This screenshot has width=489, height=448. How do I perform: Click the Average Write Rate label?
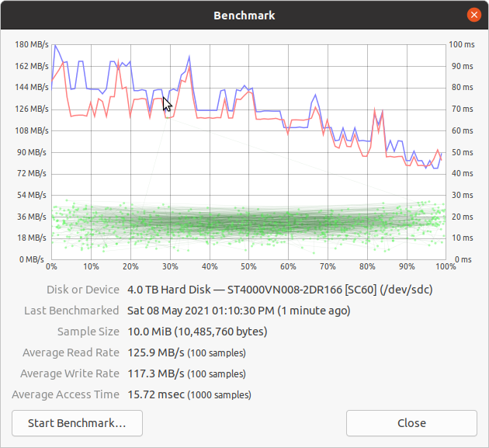[70, 373]
